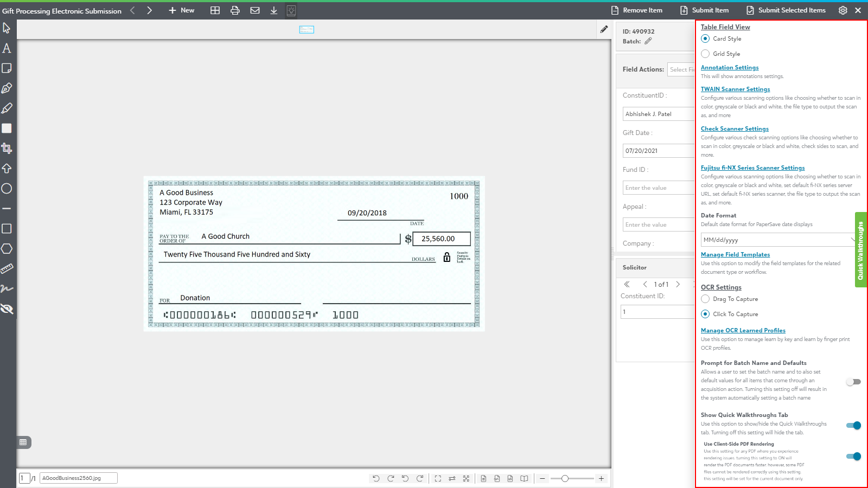This screenshot has height=488, width=868.
Task: Open Manage Field Templates link
Action: 735,254
